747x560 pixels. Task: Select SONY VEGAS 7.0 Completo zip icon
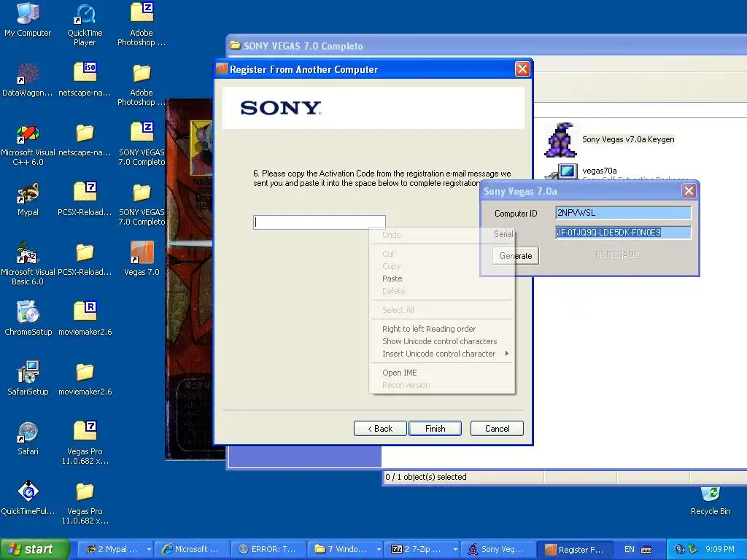pos(142,144)
